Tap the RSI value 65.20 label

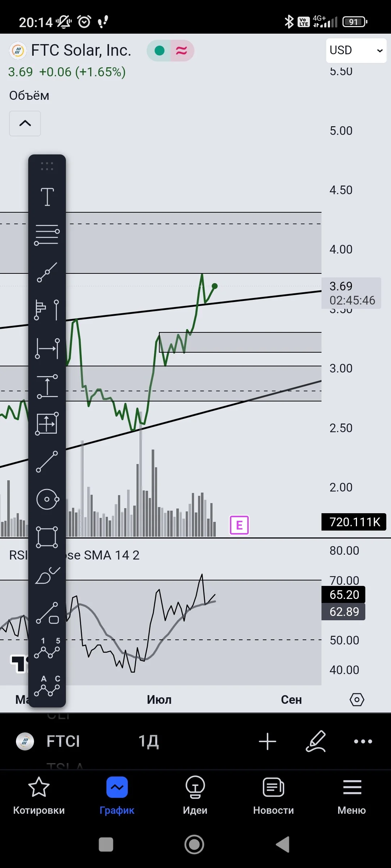(x=343, y=595)
